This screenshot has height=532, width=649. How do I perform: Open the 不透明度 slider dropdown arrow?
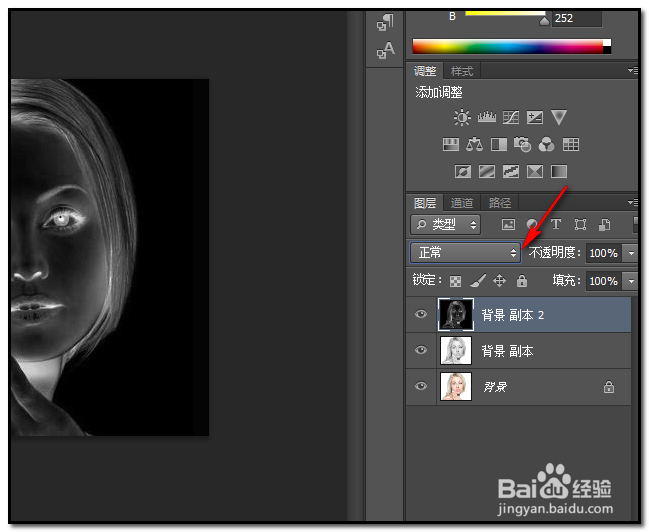[631, 253]
